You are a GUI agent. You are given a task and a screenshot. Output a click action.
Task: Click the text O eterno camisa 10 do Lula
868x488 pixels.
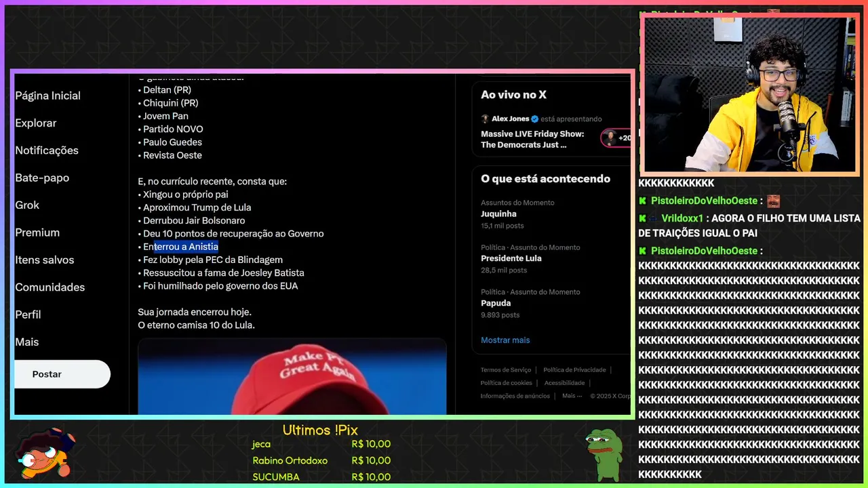(x=196, y=325)
